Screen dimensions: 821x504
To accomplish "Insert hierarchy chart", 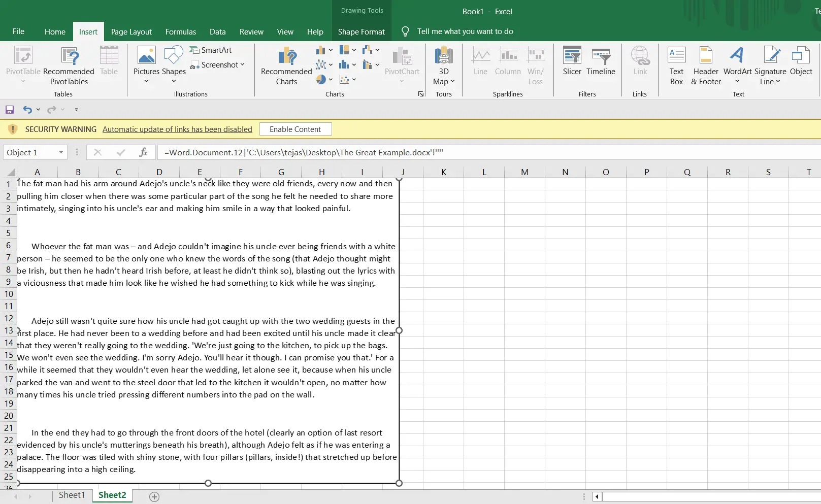I will click(344, 50).
